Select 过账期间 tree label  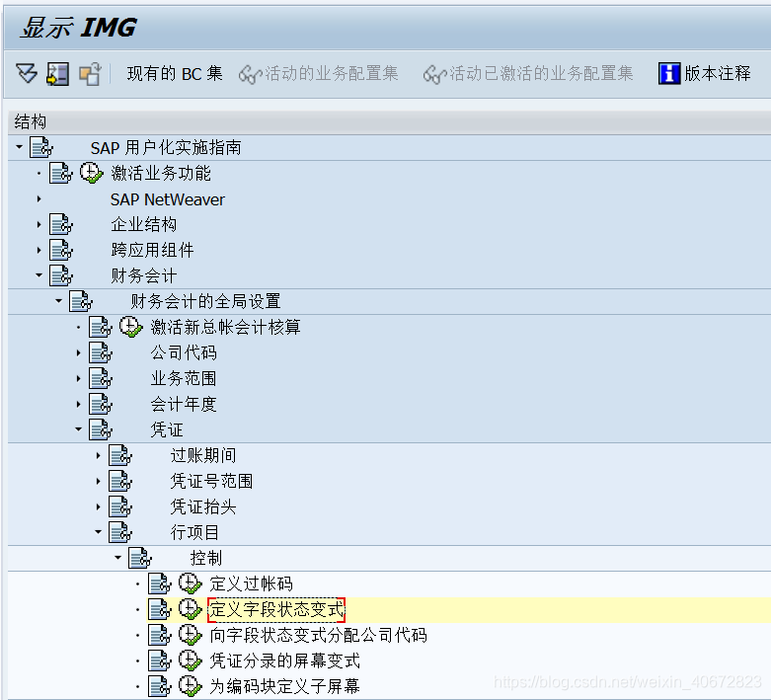[x=203, y=455]
